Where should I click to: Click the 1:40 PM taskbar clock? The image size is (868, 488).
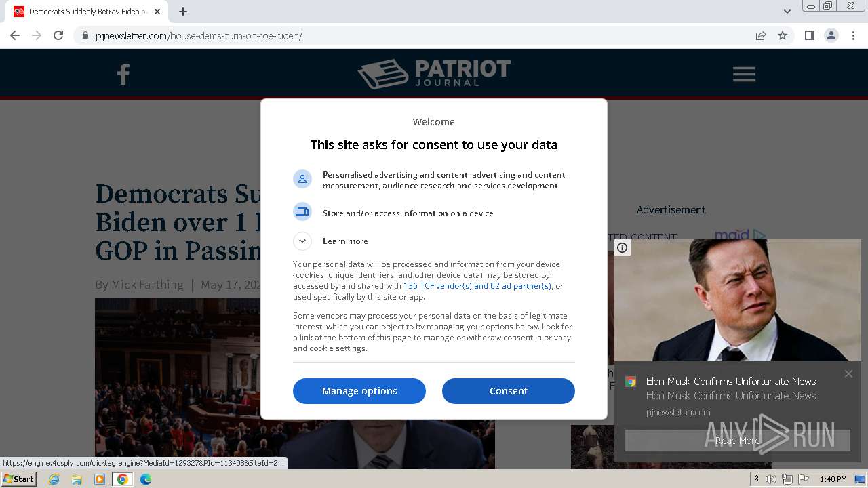pyautogui.click(x=833, y=479)
